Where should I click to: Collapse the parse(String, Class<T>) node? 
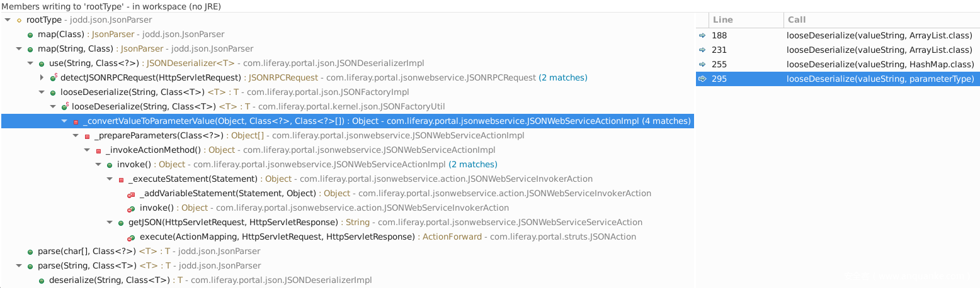tap(19, 266)
